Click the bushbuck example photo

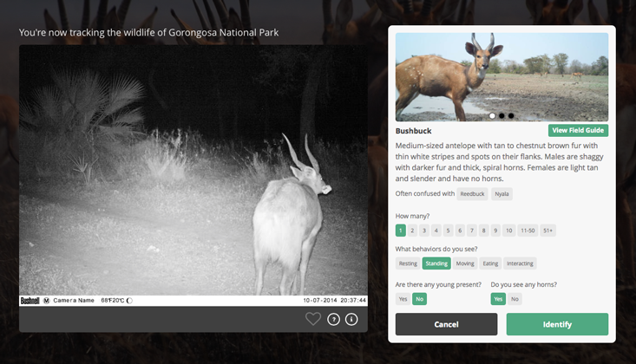[502, 76]
